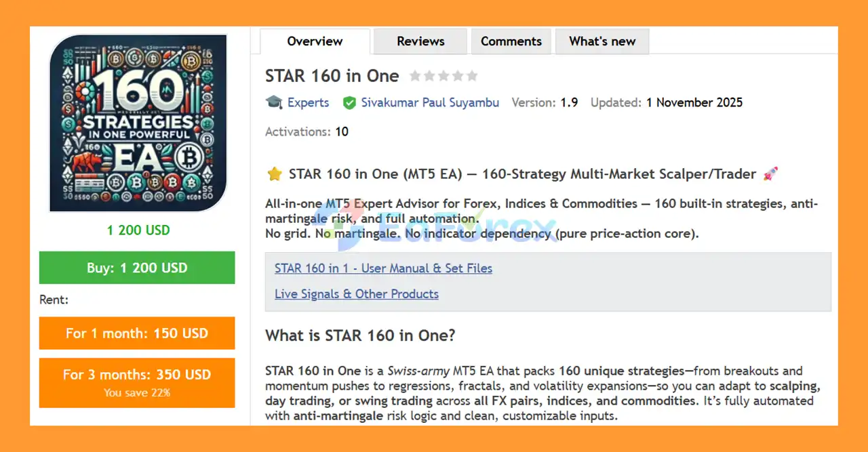This screenshot has width=868, height=452.
Task: Rate with the first star
Action: pos(414,76)
